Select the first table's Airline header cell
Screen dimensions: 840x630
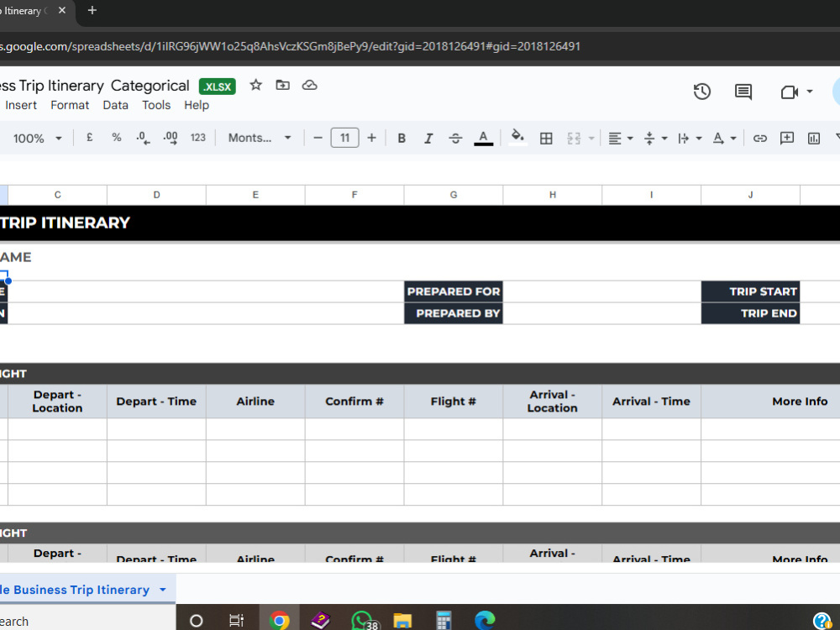click(255, 402)
